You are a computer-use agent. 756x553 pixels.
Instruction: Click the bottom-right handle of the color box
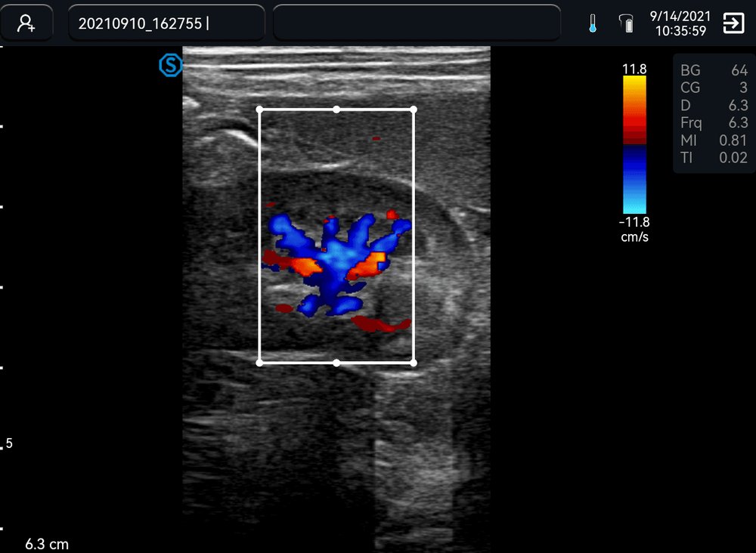tap(414, 363)
